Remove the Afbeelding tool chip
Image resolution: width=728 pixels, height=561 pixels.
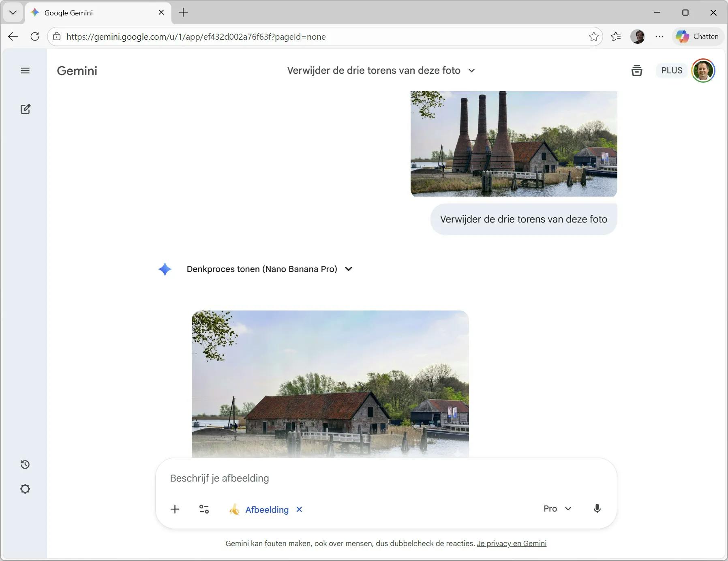(299, 510)
